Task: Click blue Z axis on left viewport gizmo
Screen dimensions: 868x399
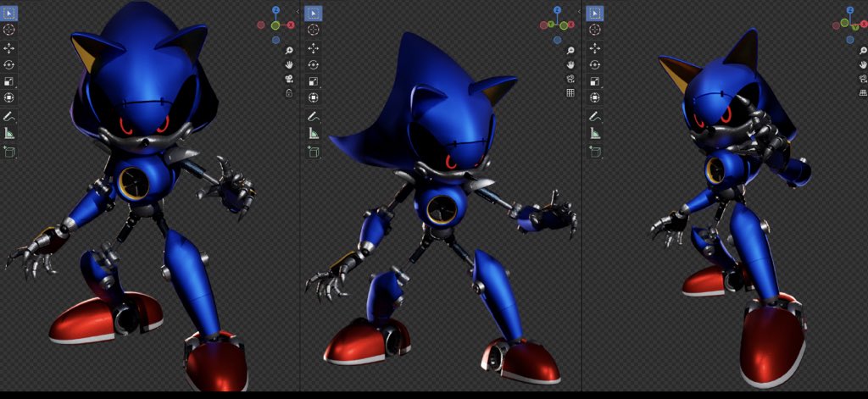Action: tap(275, 10)
